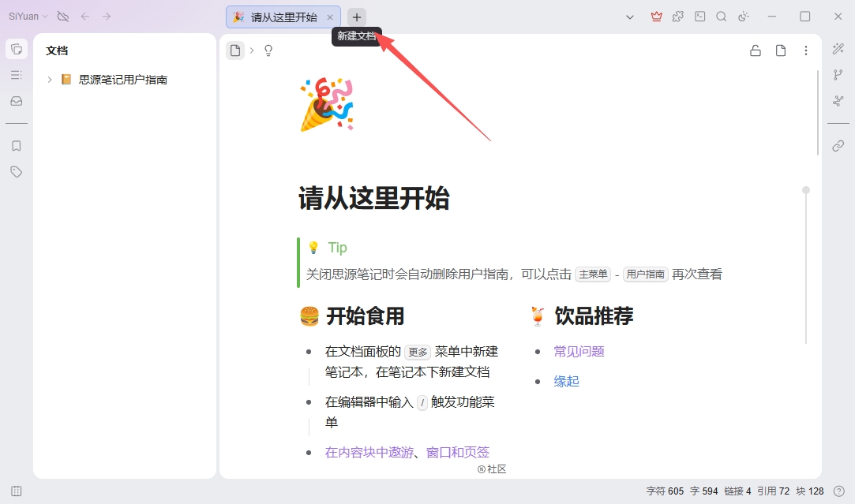Open the tags panel icon
Viewport: 855px width, 504px height.
tap(17, 172)
